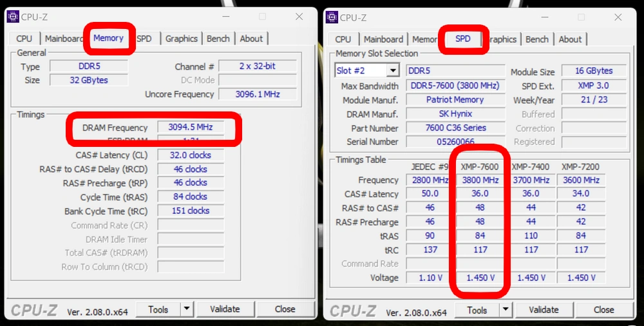Open the CPU tab in the left CPU-Z window

(24, 39)
